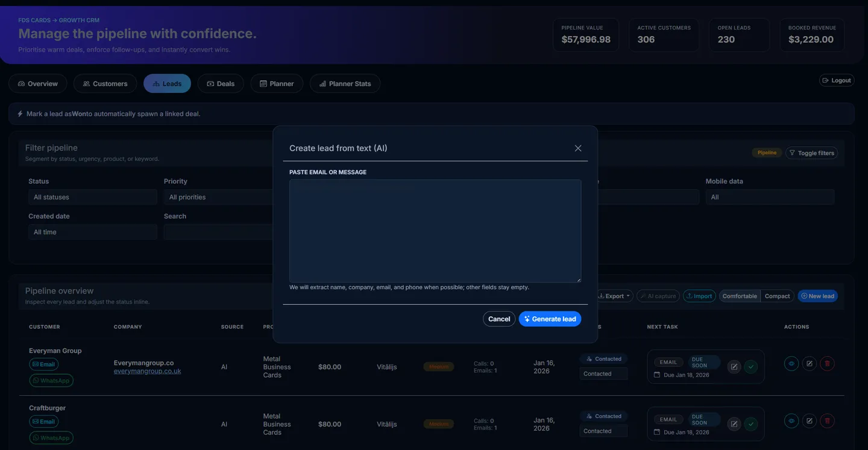This screenshot has width=868, height=450.
Task: Mark Craftburger's email task complete
Action: pos(750,424)
